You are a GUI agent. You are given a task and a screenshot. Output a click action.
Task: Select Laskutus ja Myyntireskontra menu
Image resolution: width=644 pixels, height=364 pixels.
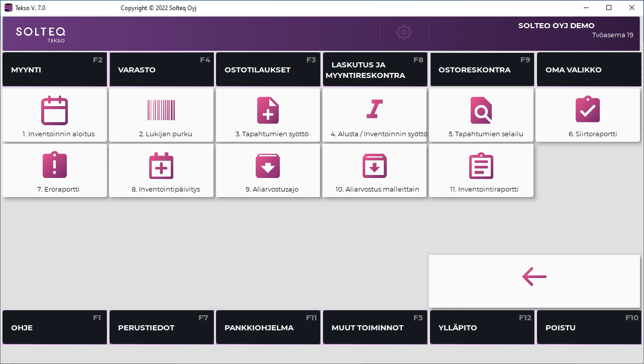[375, 70]
